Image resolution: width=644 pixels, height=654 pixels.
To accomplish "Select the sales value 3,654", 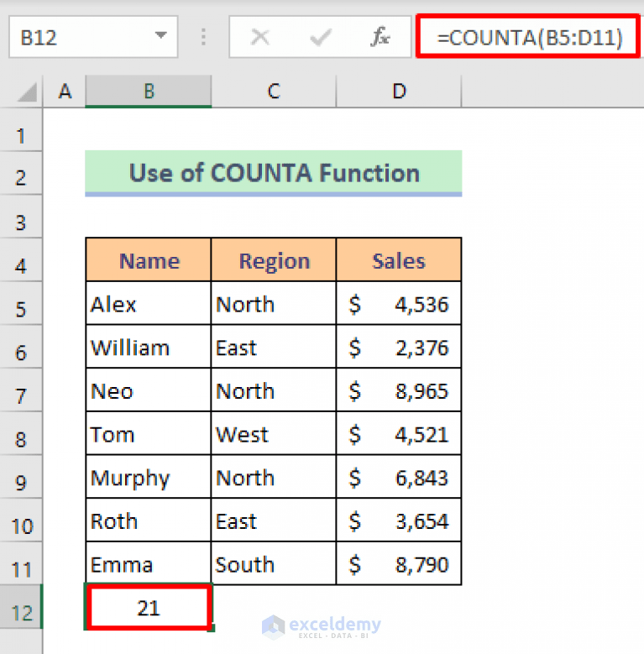I will coord(399,521).
